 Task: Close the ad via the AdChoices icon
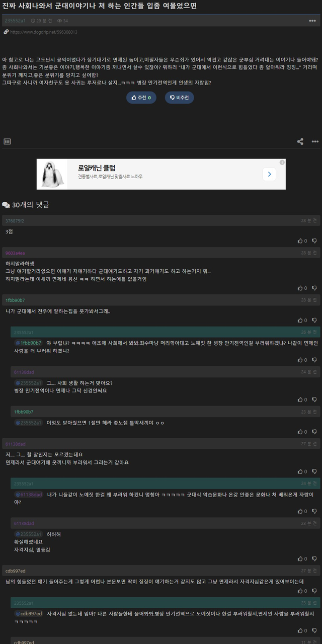(x=282, y=163)
